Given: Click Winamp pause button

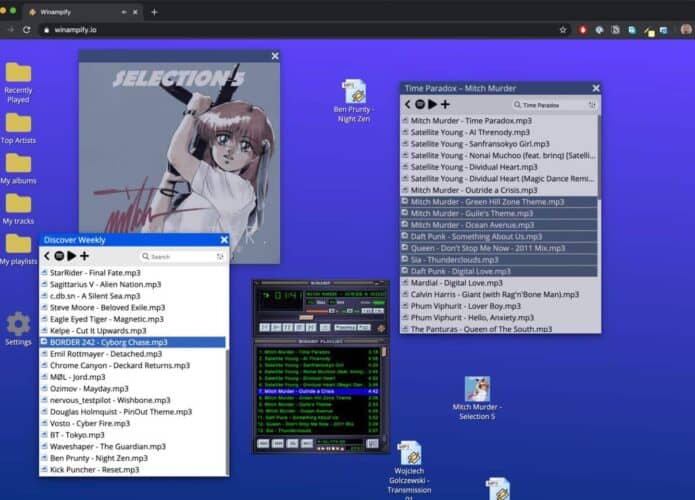Looking at the screenshot, I should tap(288, 328).
